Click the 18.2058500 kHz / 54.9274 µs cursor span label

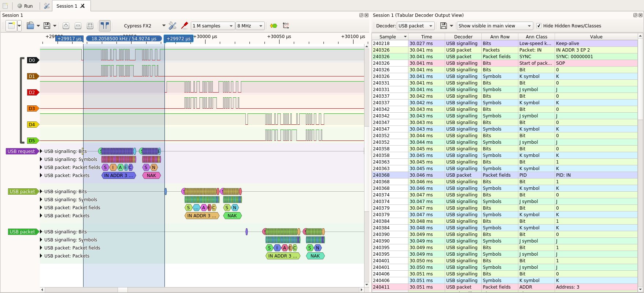[x=124, y=38]
